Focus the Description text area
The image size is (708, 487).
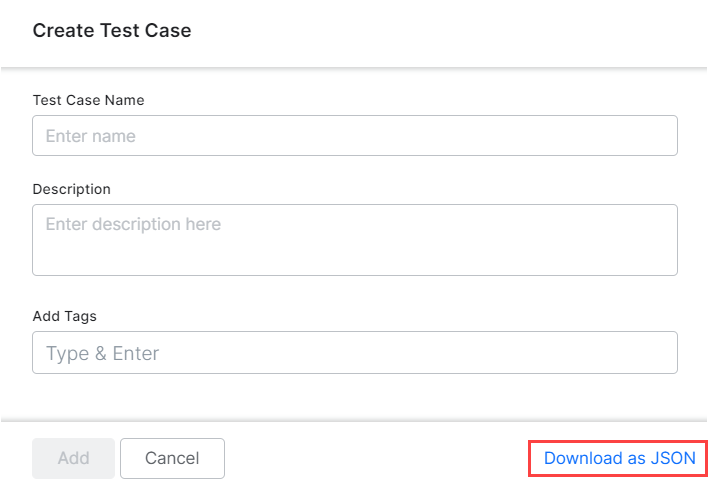pos(354,240)
